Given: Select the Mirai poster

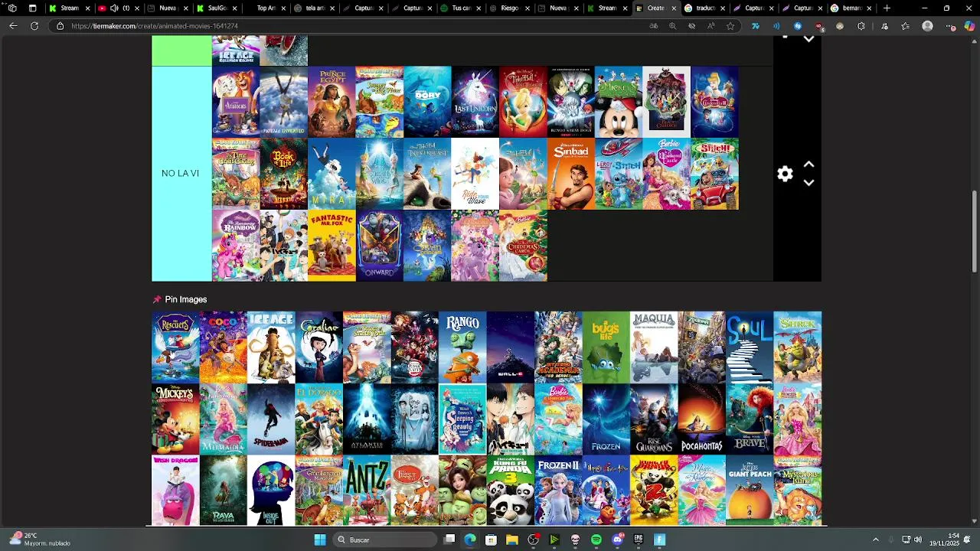Looking at the screenshot, I should pyautogui.click(x=332, y=174).
